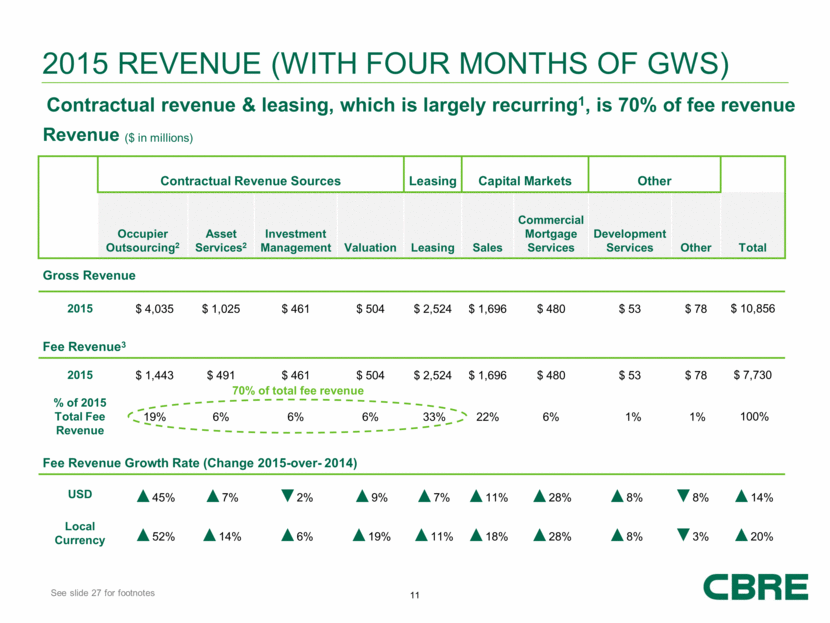Select the Contractual Revenue Sources header

pos(249,181)
